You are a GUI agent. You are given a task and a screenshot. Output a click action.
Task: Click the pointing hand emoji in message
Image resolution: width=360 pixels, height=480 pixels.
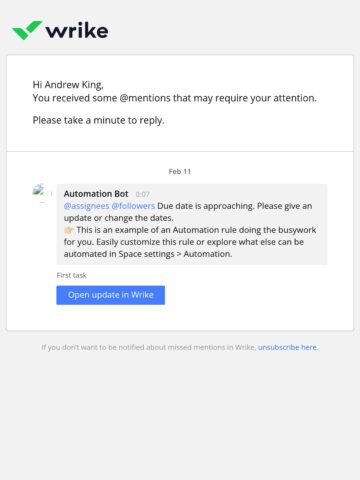click(x=69, y=230)
